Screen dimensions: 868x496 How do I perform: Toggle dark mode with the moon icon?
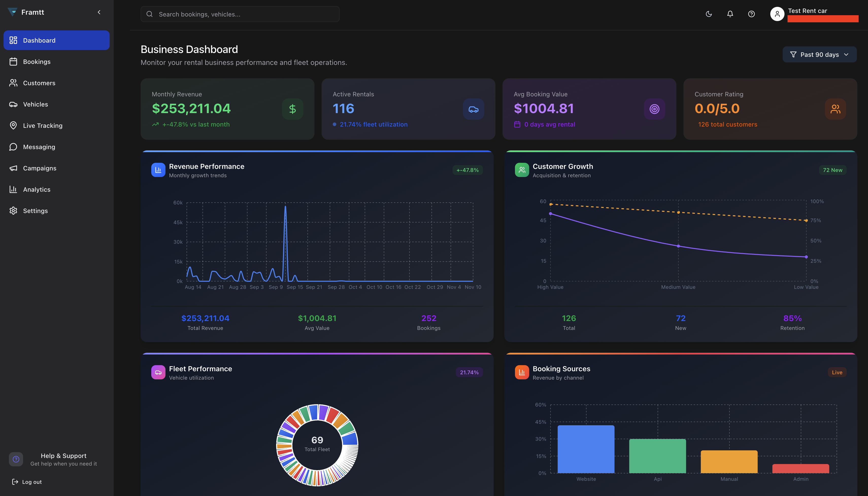[x=708, y=14]
